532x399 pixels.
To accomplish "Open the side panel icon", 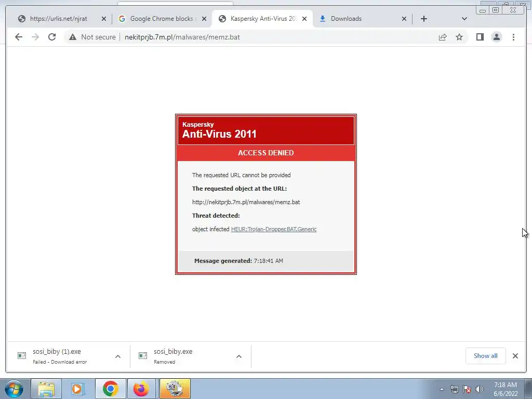I will [480, 37].
